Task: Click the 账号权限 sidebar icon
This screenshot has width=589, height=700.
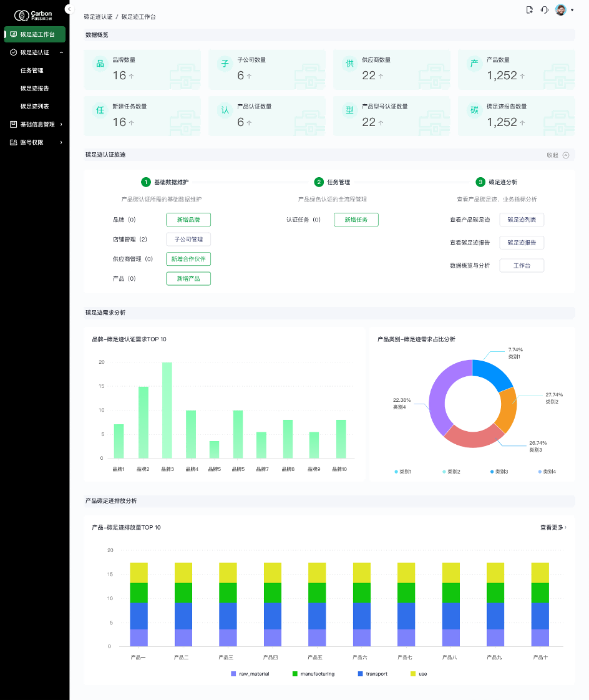Action: point(13,142)
